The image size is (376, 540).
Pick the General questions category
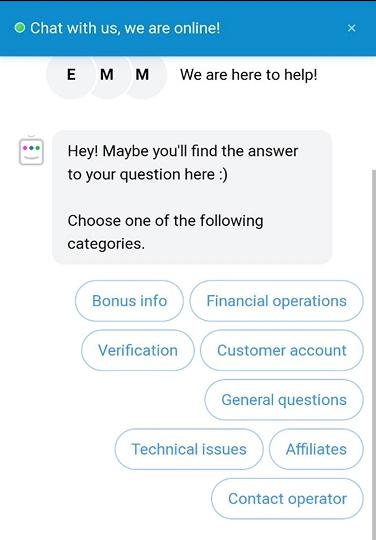pyautogui.click(x=284, y=400)
